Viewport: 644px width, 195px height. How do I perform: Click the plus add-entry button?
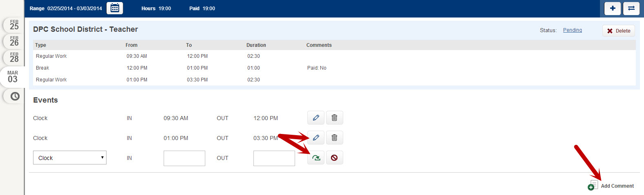pyautogui.click(x=613, y=8)
